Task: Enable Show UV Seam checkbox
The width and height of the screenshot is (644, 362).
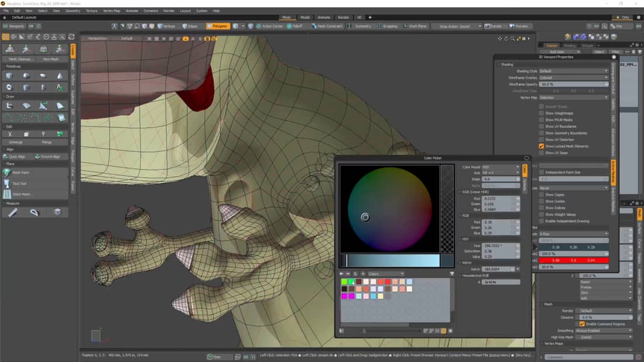Action: click(x=542, y=153)
